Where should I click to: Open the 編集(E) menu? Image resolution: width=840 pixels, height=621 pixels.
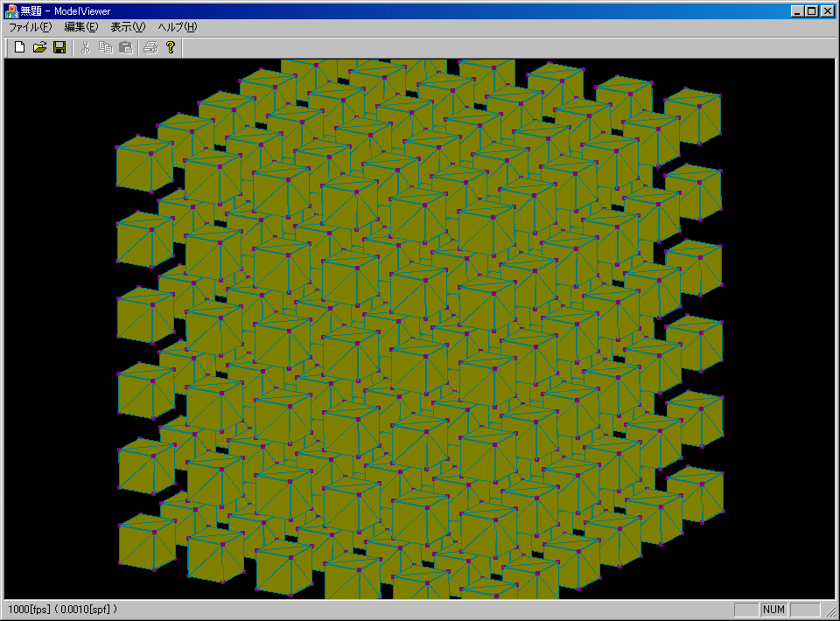[81, 27]
